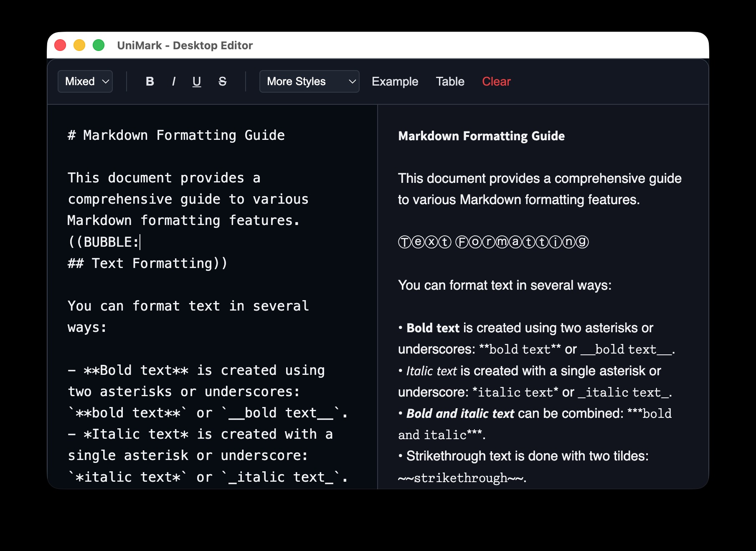756x551 pixels.
Task: Load the Example document
Action: click(395, 81)
